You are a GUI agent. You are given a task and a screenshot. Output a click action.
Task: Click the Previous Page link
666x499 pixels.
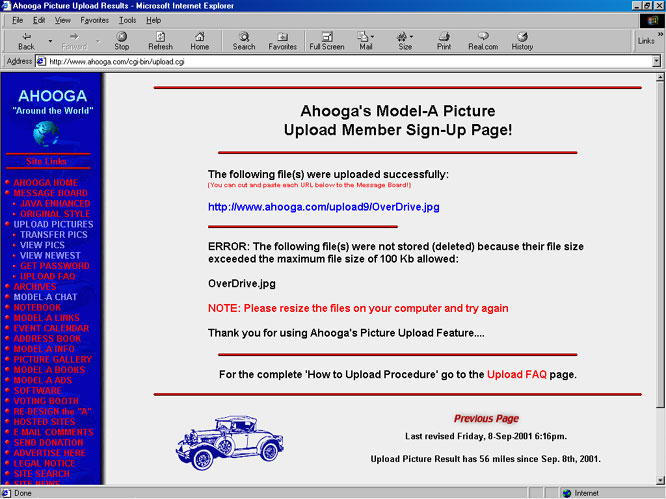click(486, 419)
